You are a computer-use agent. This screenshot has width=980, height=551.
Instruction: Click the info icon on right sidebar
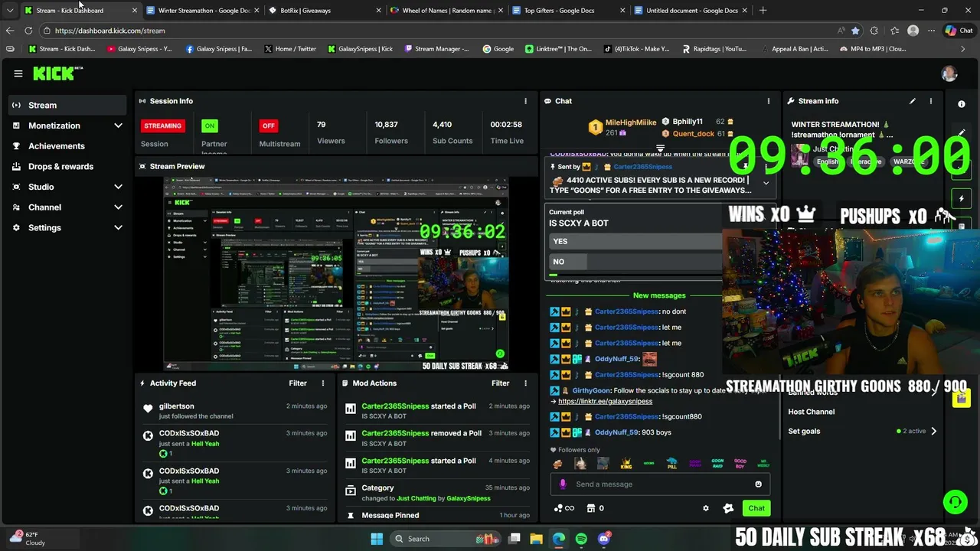962,104
